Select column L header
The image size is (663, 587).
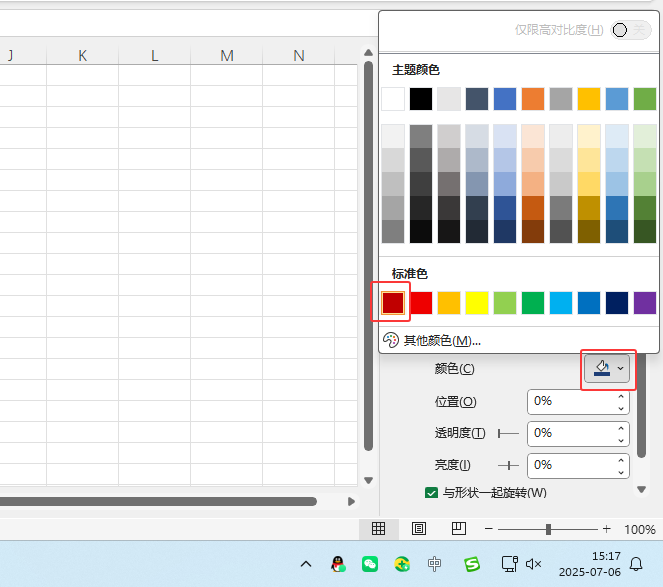click(154, 55)
